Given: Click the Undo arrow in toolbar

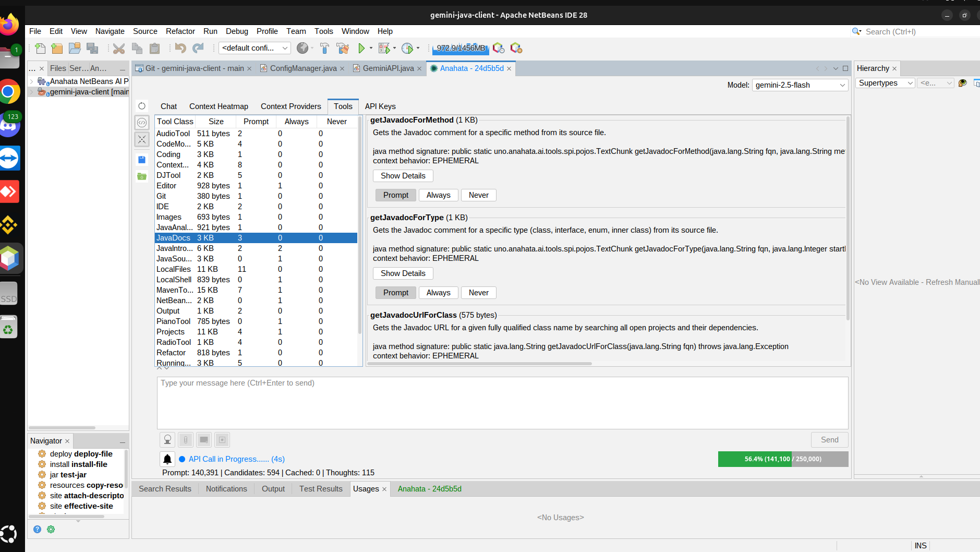Looking at the screenshot, I should pos(180,49).
